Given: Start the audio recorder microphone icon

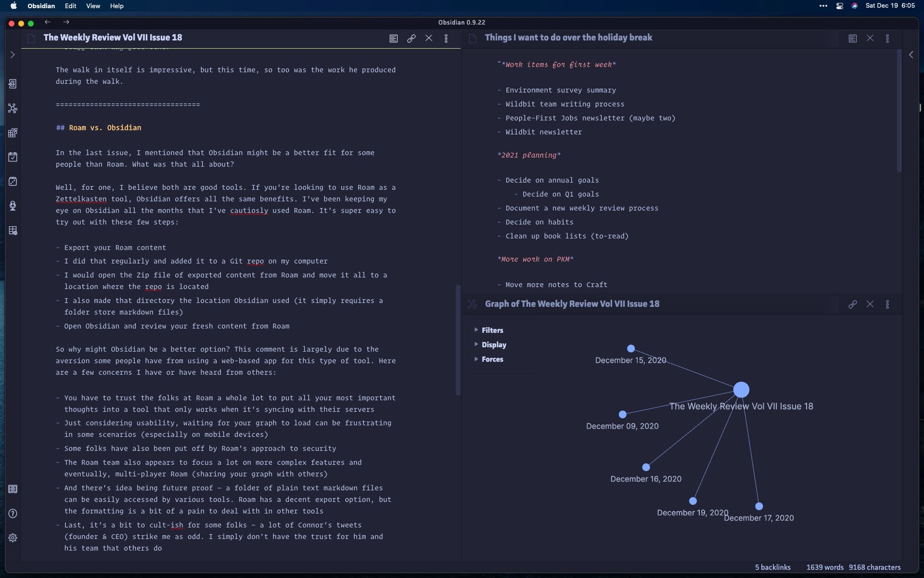Looking at the screenshot, I should (x=13, y=206).
